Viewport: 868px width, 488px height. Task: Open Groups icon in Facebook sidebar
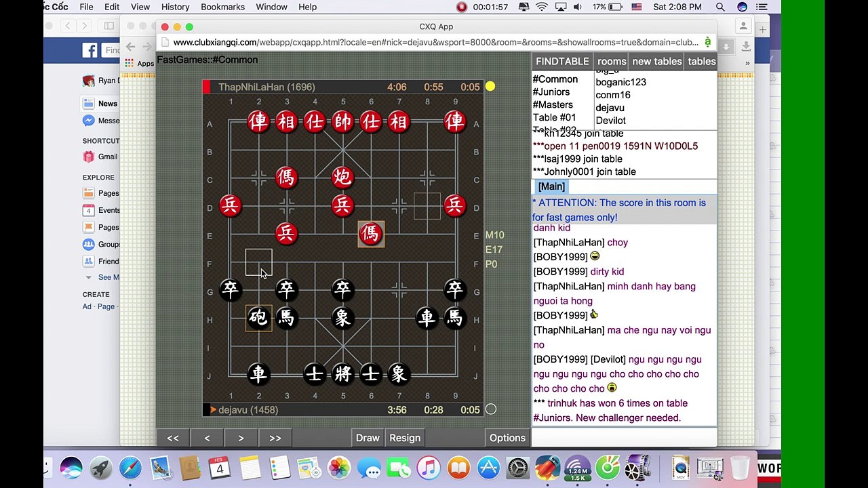click(x=89, y=244)
